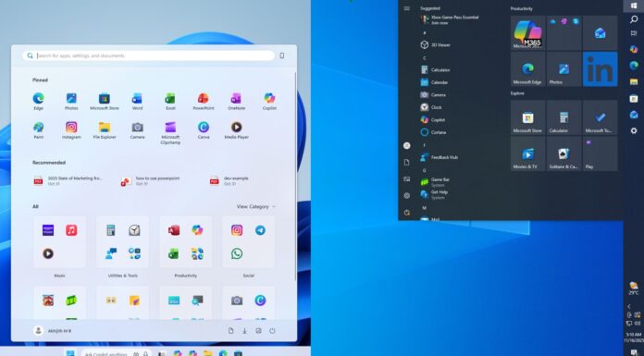Image resolution: width=644 pixels, height=356 pixels.
Task: Open the Movies & TV tile
Action: (x=527, y=153)
